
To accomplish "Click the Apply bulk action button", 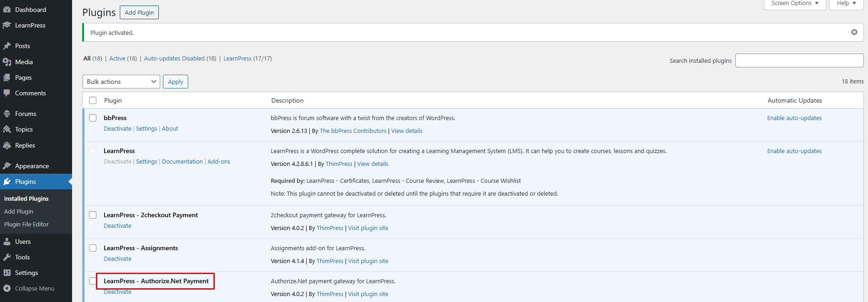I will (x=175, y=82).
